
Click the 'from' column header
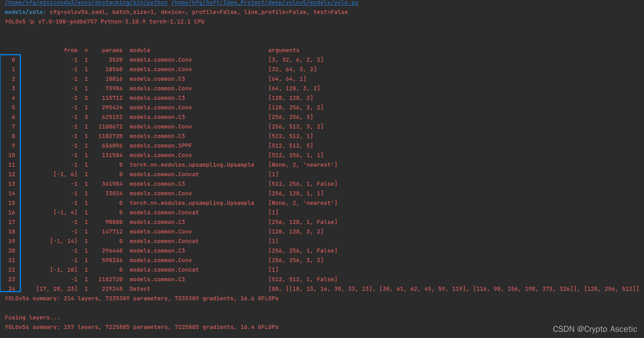(x=71, y=50)
